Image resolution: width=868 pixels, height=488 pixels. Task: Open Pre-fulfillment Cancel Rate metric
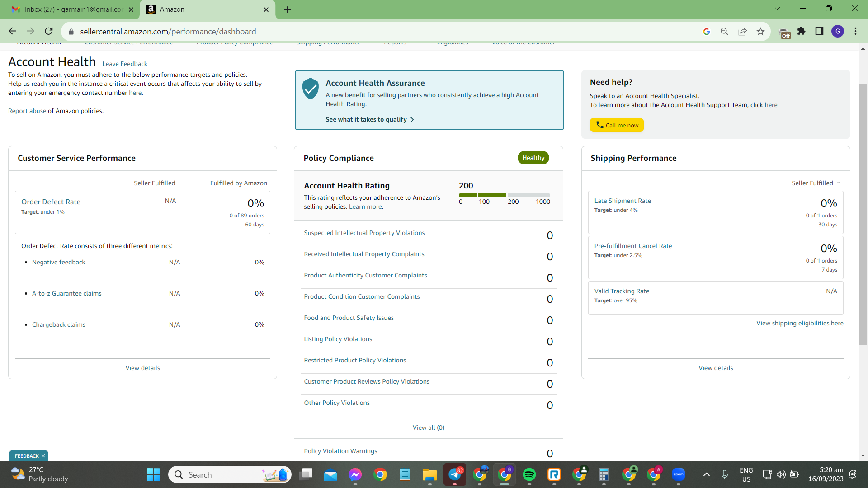point(633,246)
